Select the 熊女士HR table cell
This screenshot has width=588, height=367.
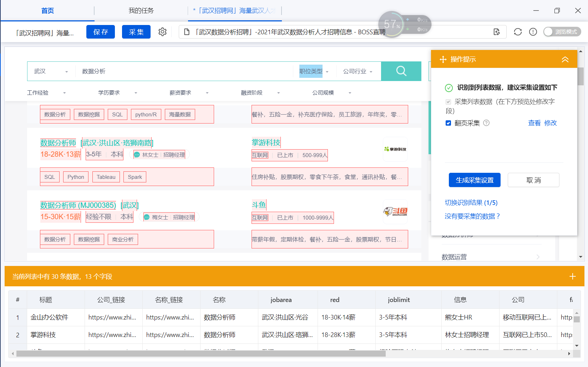point(470,317)
